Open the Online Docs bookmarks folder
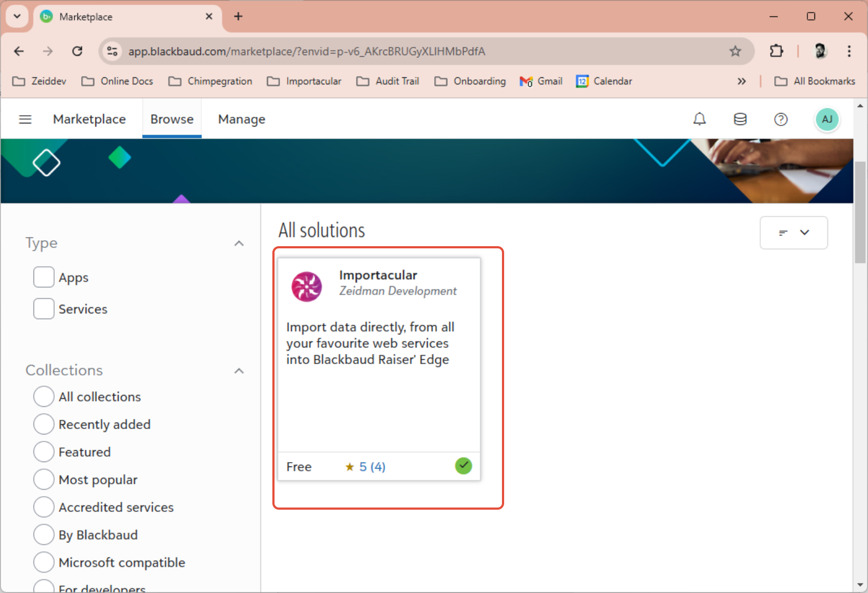Image resolution: width=868 pixels, height=593 pixels. (118, 81)
